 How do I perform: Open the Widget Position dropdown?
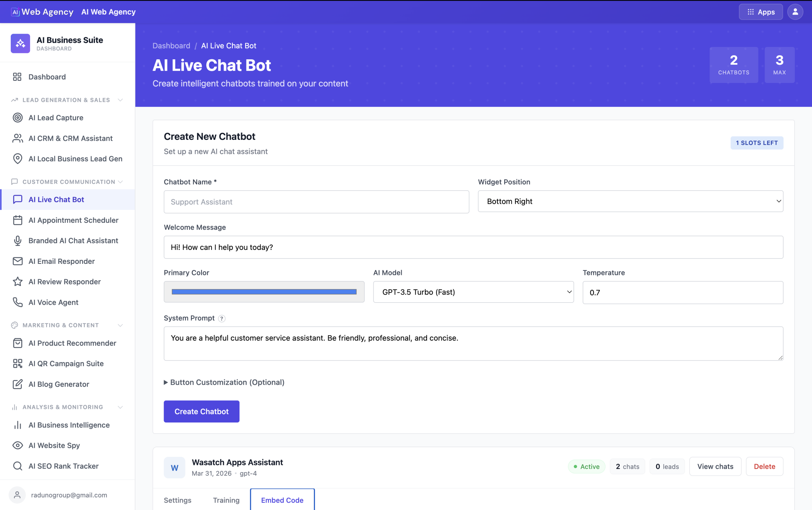(x=630, y=201)
